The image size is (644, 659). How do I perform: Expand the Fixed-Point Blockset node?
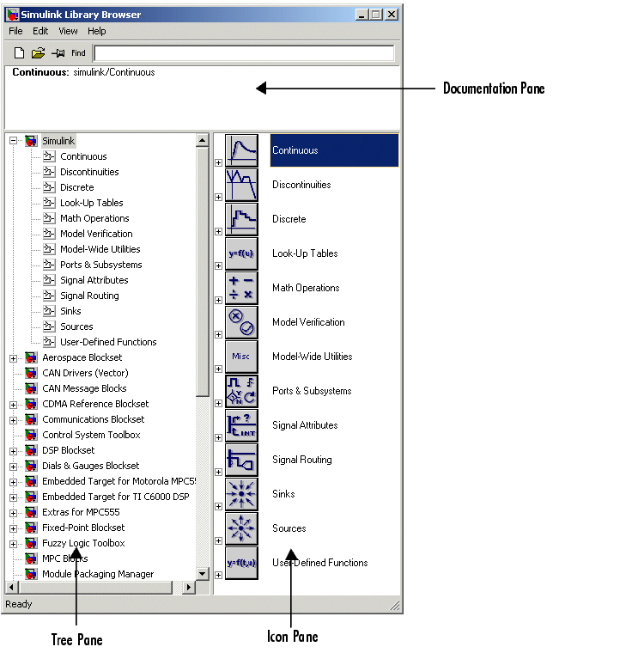14,528
